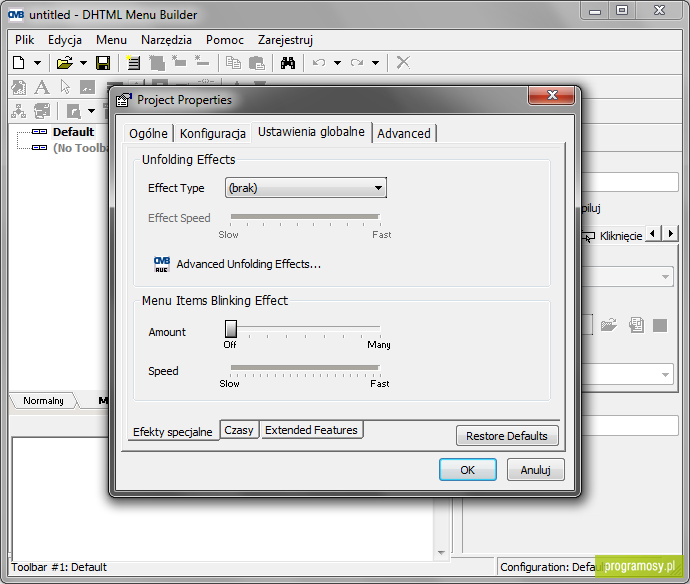The height and width of the screenshot is (584, 690).
Task: Switch to the Advanced tab
Action: point(404,133)
